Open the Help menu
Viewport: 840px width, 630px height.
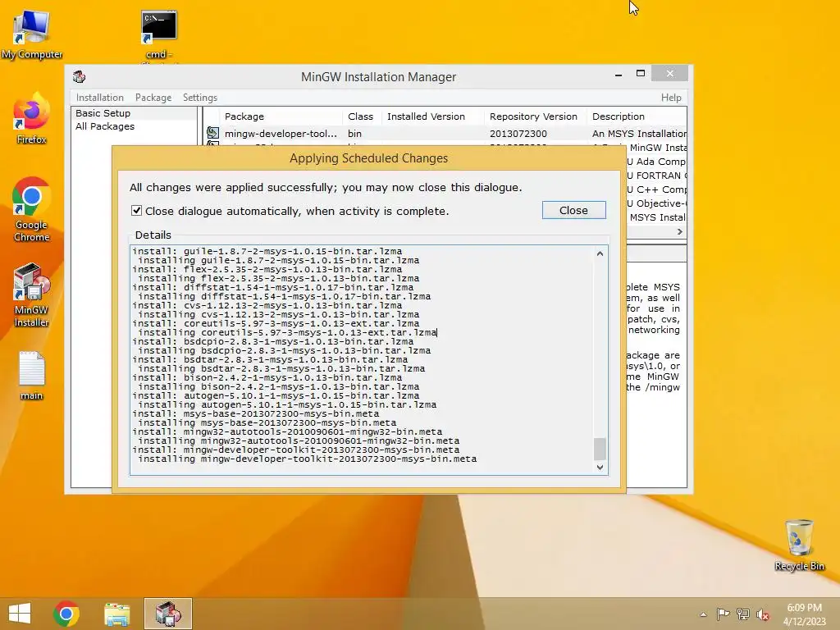coord(671,98)
